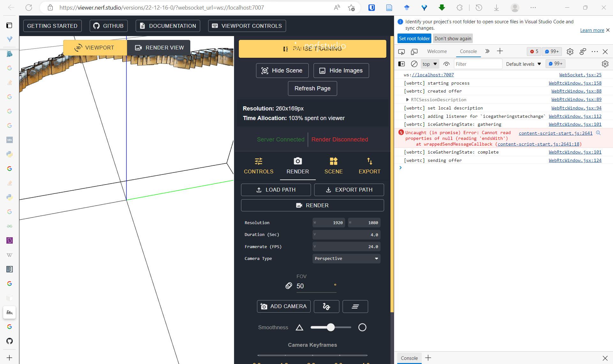Clear the console with the clear icon
This screenshot has width=613, height=364.
(x=414, y=64)
